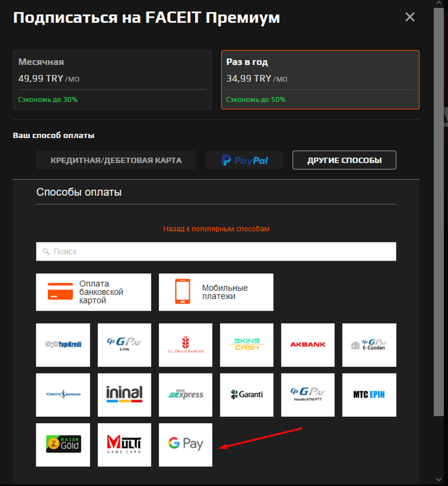Choose the GPay E-Cüzdan tile
This screenshot has width=448, height=486.
[369, 345]
